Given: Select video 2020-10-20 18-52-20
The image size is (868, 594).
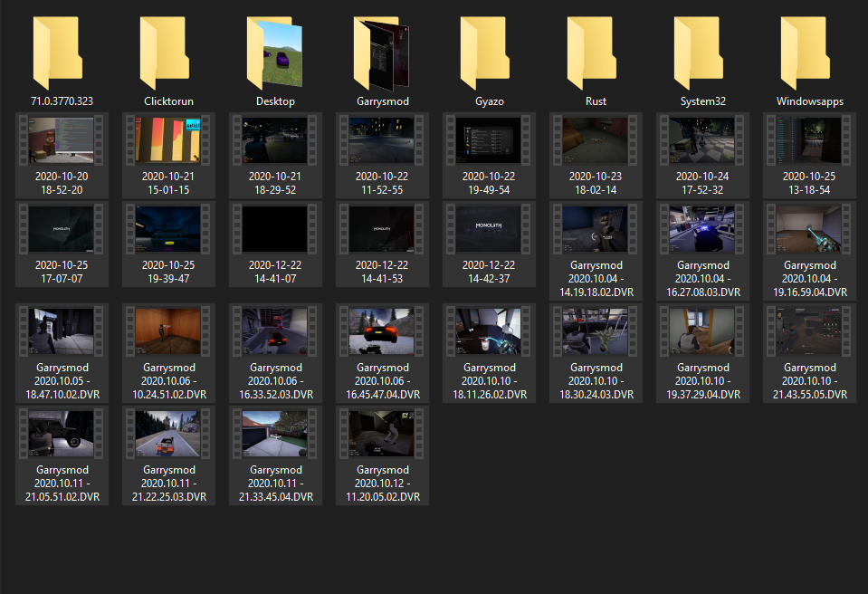Looking at the screenshot, I should coord(62,155).
